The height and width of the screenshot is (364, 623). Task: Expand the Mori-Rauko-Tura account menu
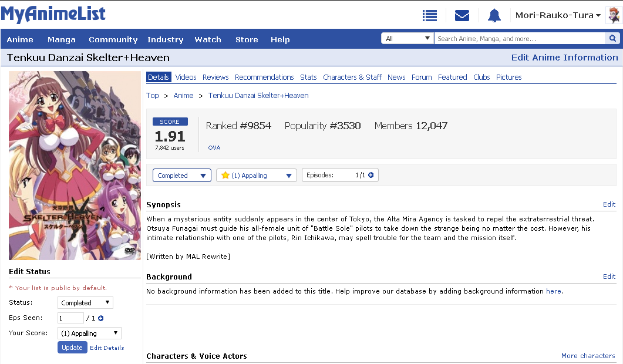click(557, 16)
